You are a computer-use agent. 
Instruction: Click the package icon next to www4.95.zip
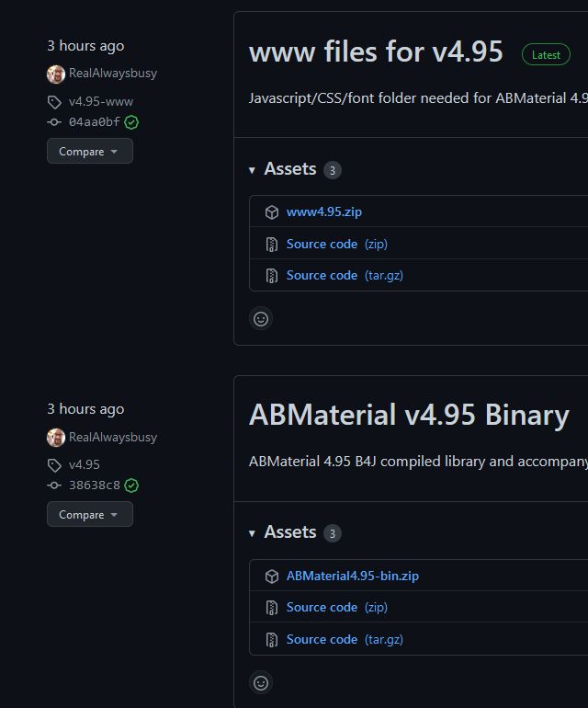click(272, 212)
